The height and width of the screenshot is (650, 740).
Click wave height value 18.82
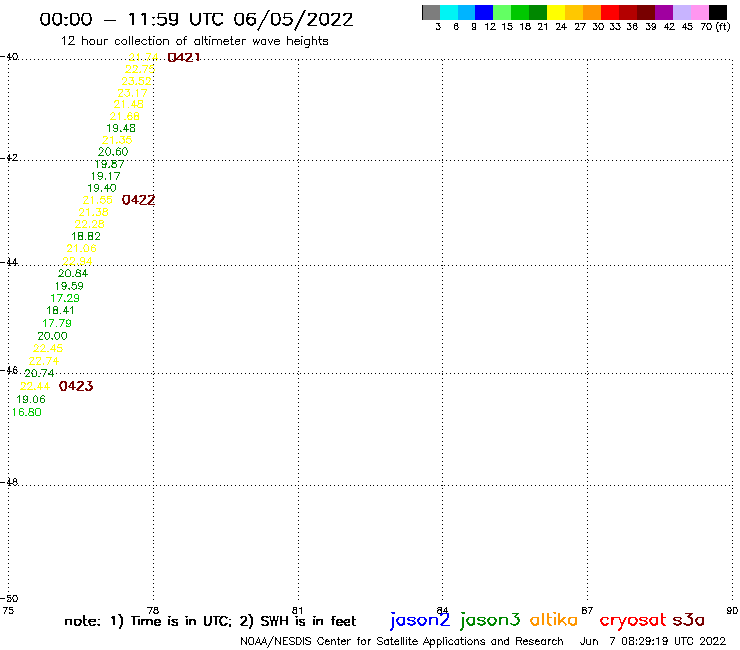click(x=86, y=236)
